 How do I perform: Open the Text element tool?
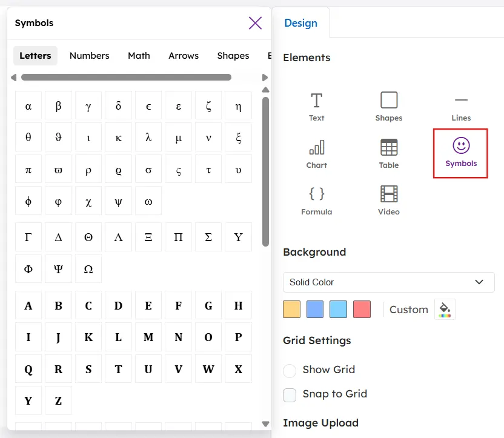[x=316, y=106]
